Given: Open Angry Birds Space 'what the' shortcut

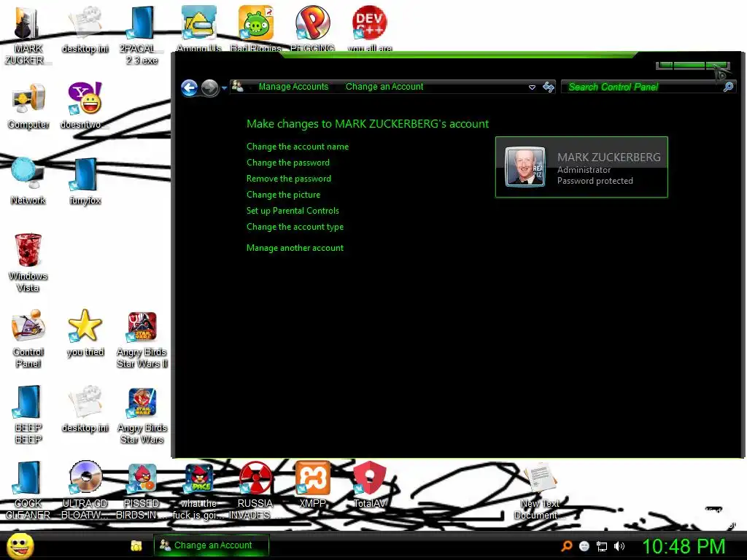Looking at the screenshot, I should [x=198, y=490].
